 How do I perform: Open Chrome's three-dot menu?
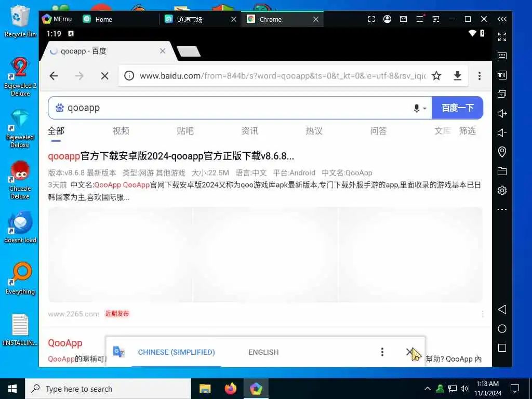[480, 76]
